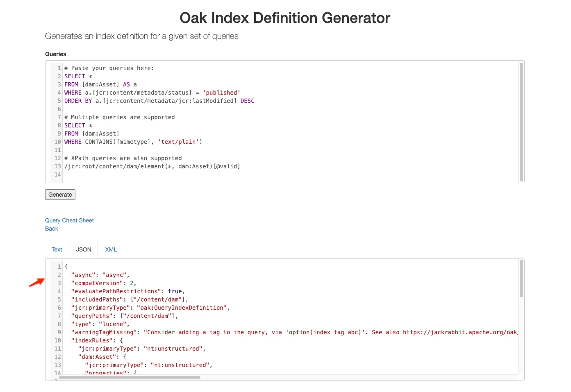The image size is (571, 392).
Task: Switch to the Text tab
Action: tap(57, 249)
